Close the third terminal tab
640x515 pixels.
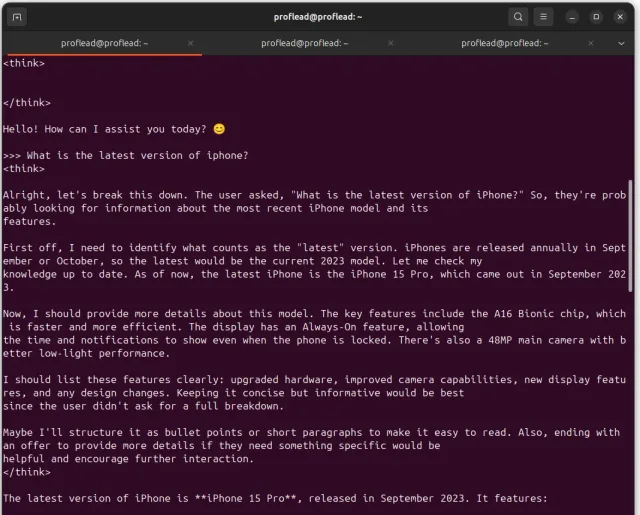pos(591,43)
